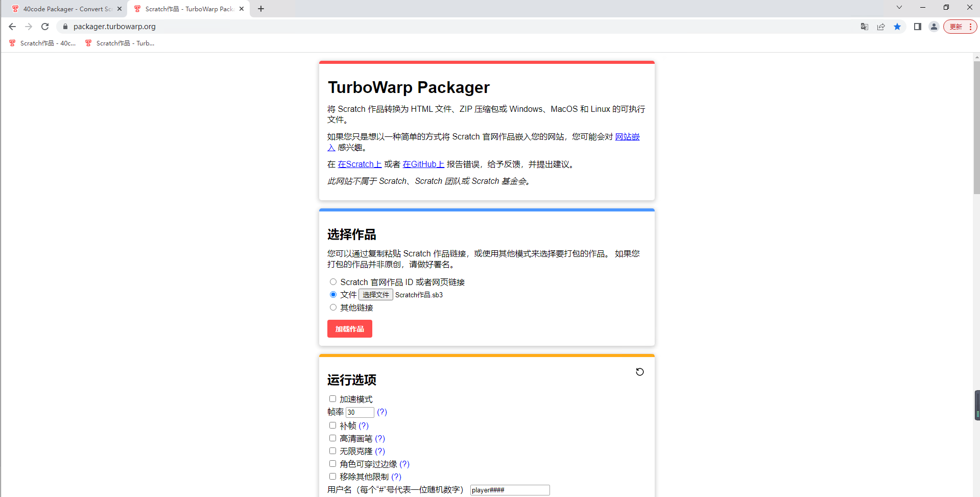This screenshot has height=497, width=980.
Task: Open the tab search chevron dropdown
Action: [x=899, y=7]
